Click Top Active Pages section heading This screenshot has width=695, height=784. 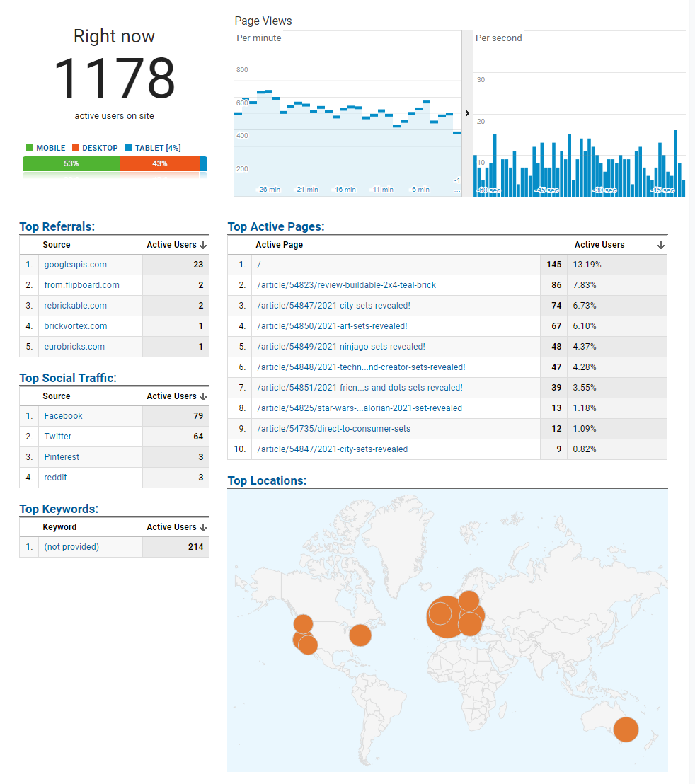[x=275, y=226]
